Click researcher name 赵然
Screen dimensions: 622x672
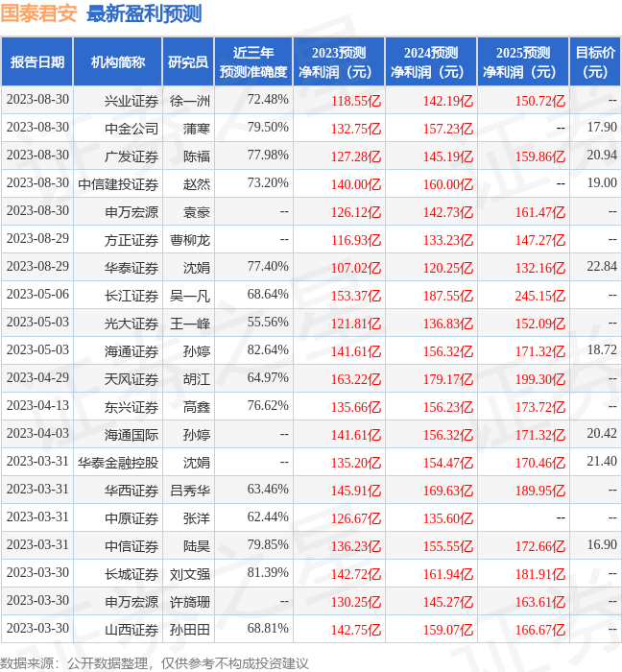tap(197, 184)
